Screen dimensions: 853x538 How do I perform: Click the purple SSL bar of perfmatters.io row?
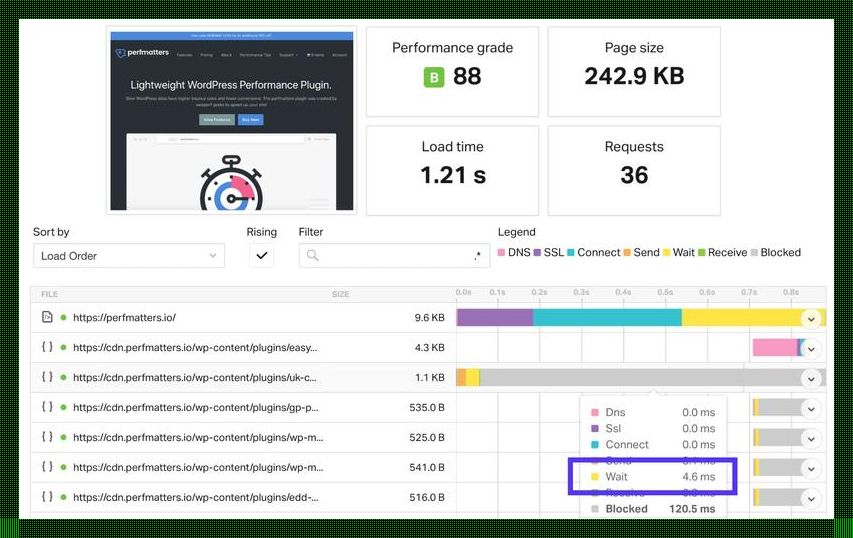495,318
